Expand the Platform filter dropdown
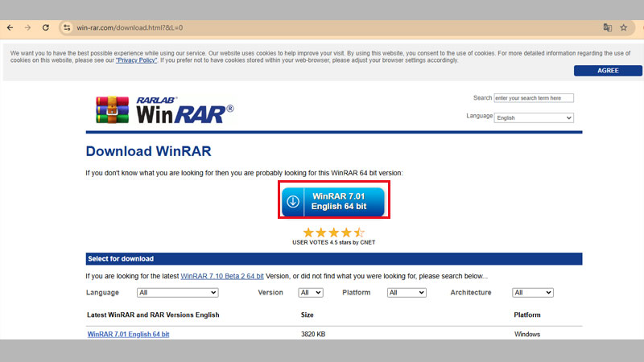 (x=407, y=293)
